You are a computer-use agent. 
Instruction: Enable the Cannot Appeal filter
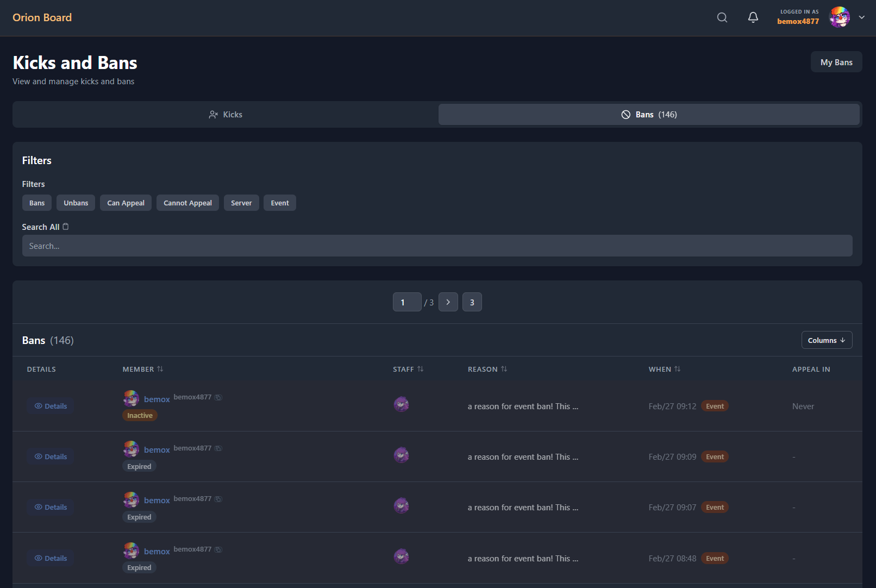pos(187,203)
